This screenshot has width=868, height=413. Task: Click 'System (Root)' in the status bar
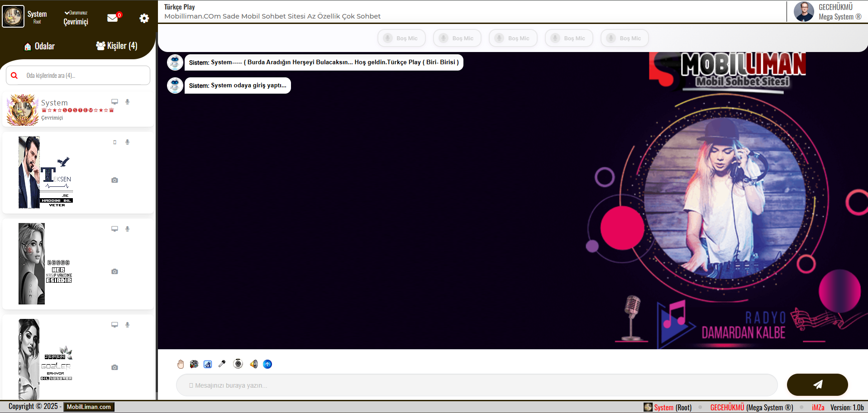[x=673, y=407]
